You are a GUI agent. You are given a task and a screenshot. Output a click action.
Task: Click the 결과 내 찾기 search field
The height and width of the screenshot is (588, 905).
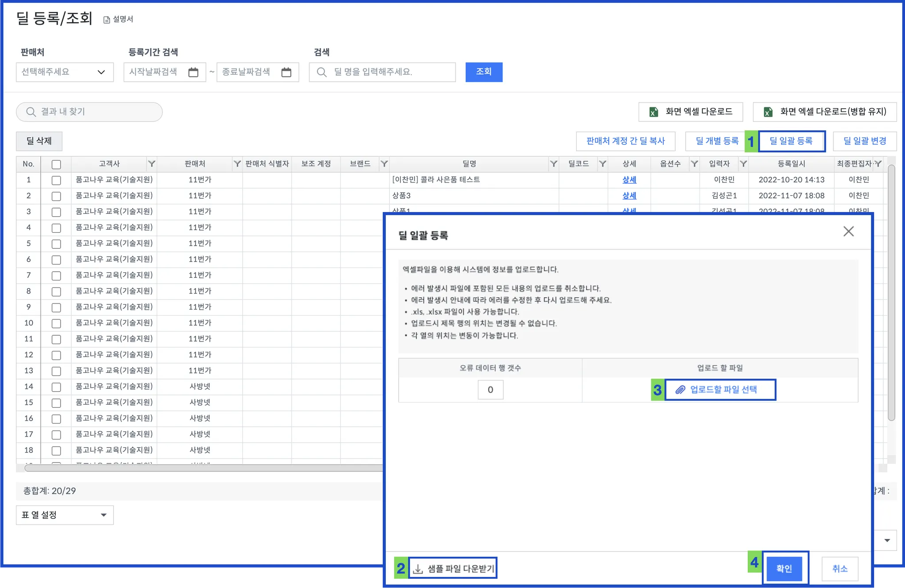89,112
